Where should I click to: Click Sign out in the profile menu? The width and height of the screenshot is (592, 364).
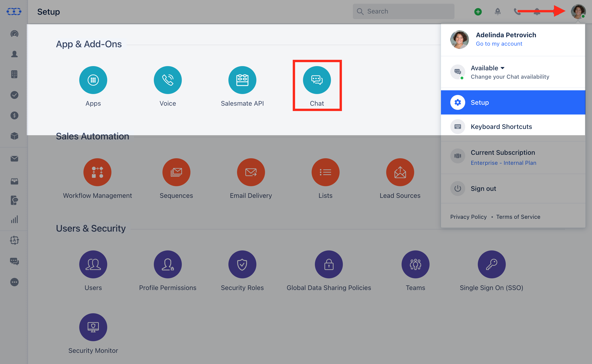tap(483, 189)
